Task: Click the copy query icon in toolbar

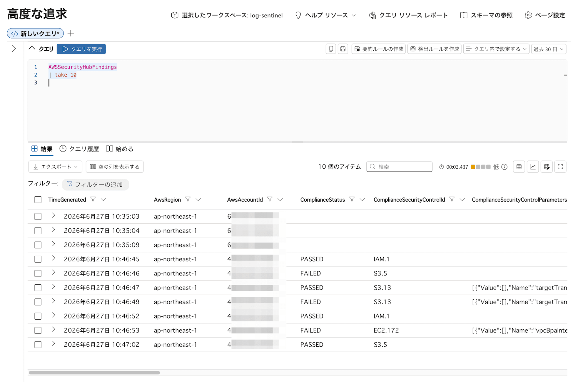Action: (x=331, y=49)
